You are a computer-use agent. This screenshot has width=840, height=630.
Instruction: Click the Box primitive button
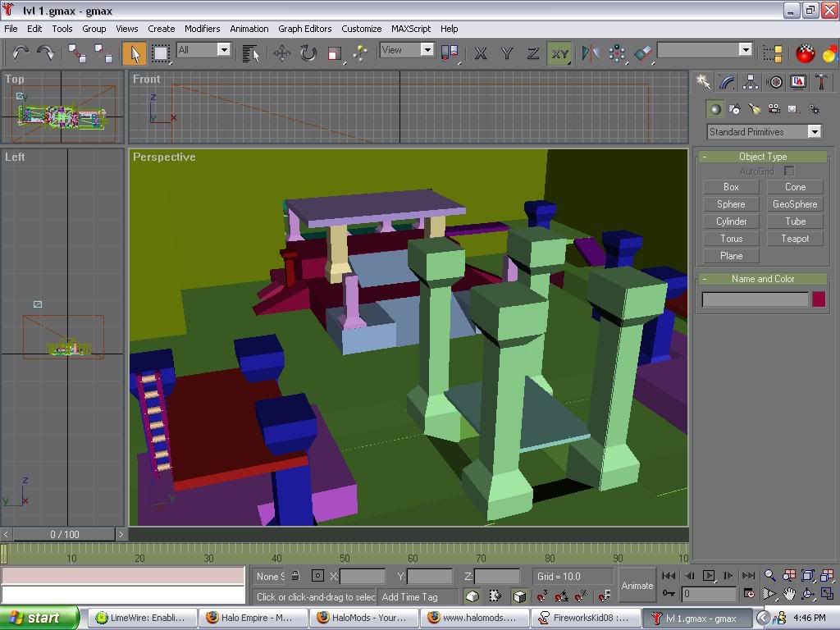point(731,187)
